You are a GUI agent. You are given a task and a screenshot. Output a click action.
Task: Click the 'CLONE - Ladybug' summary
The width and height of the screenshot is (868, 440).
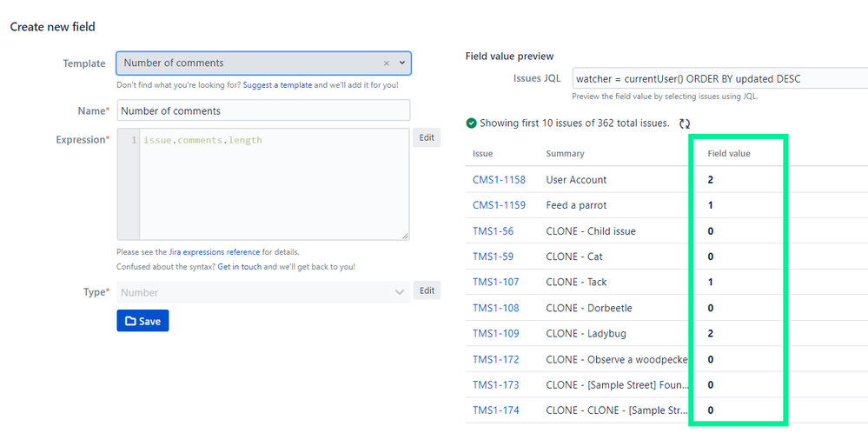click(586, 334)
